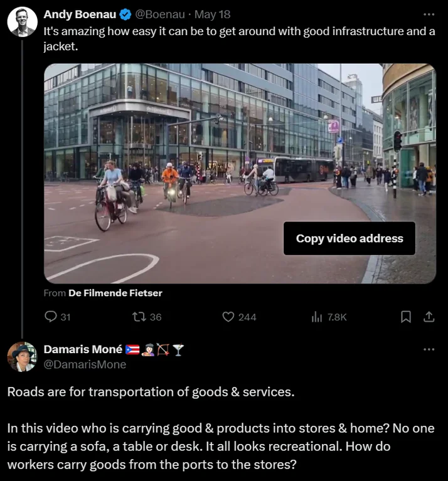Open more options menu on Andy's tweet

pyautogui.click(x=429, y=14)
